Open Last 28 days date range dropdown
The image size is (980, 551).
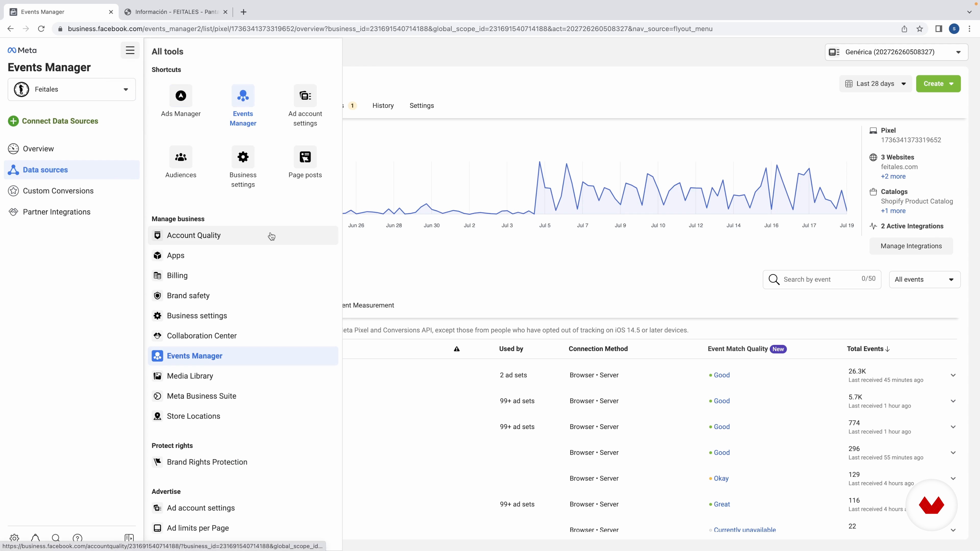pyautogui.click(x=875, y=84)
